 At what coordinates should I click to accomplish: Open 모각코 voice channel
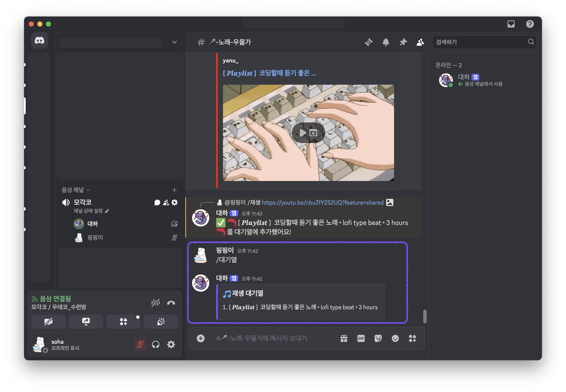point(82,202)
